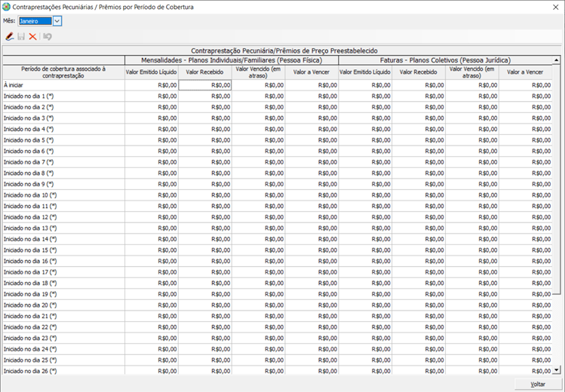This screenshot has height=392, width=565.
Task: Click the edit pencil toolbar icon
Action: tap(9, 36)
